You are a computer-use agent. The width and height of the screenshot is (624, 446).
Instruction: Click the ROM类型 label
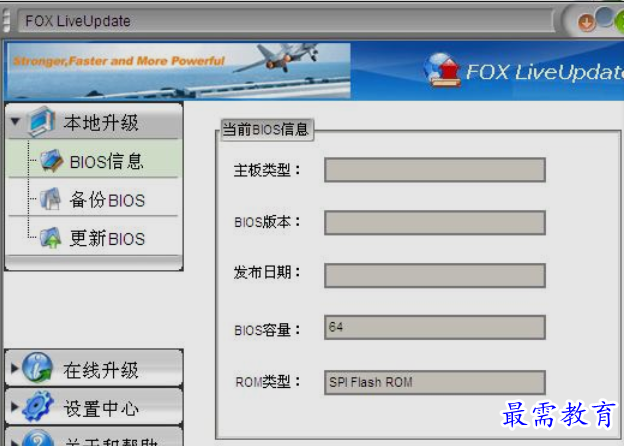(x=268, y=382)
